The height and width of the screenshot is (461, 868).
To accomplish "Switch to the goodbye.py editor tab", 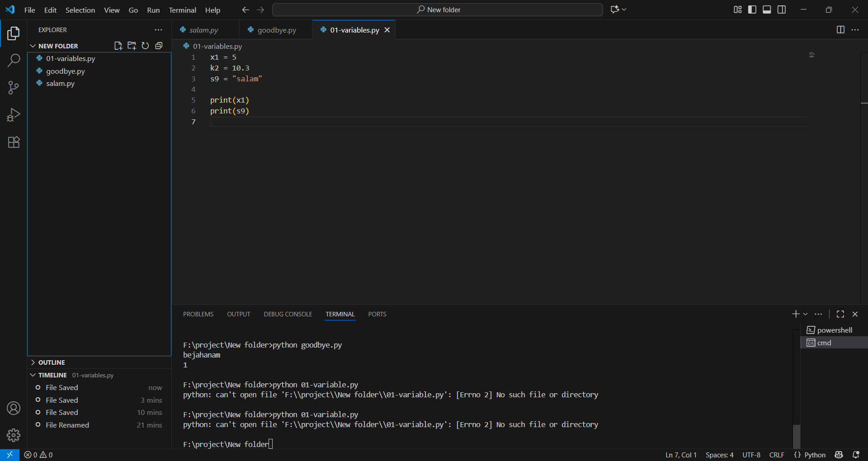I will pyautogui.click(x=276, y=30).
